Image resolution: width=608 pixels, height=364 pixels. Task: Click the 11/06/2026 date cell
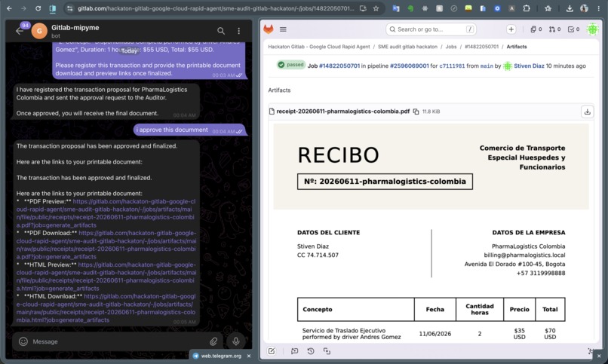click(435, 334)
